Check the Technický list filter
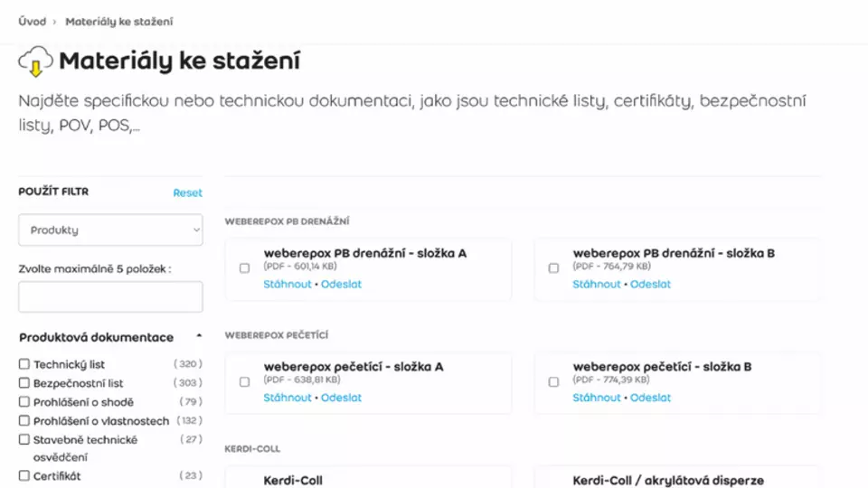Viewport: 868px width, 488px height. tap(24, 364)
